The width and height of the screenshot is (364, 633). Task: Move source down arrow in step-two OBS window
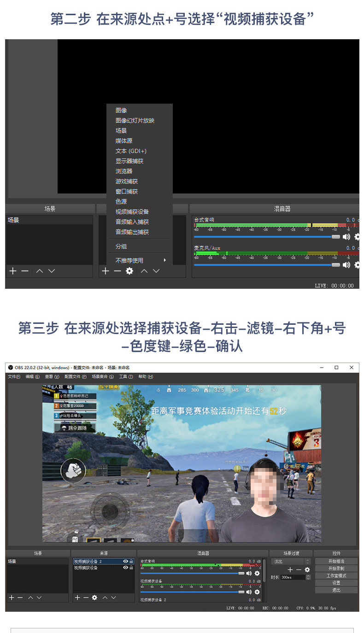point(156,271)
